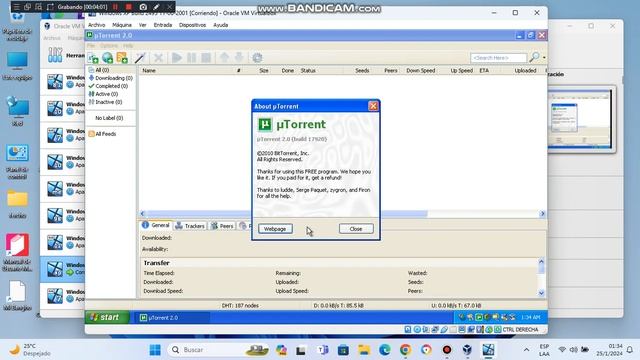
Task: Sort by the Status column header
Action: (308, 71)
